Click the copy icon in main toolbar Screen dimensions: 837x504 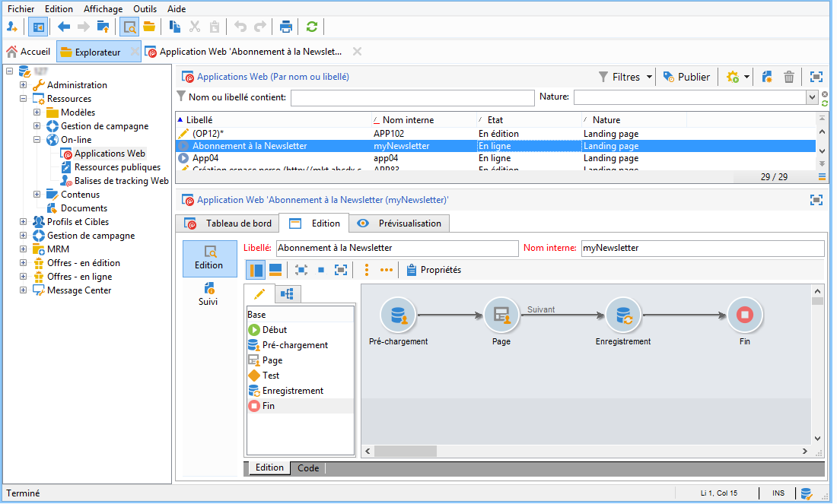coord(174,27)
